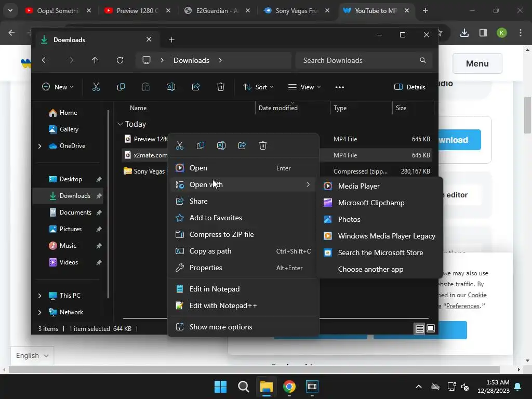Image resolution: width=532 pixels, height=399 pixels.
Task: Open Windows Start menu
Action: (x=220, y=387)
